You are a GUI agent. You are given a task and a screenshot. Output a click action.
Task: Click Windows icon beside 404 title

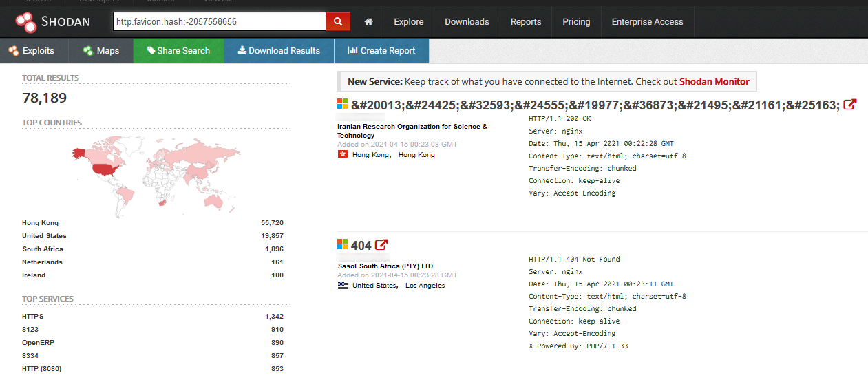342,244
